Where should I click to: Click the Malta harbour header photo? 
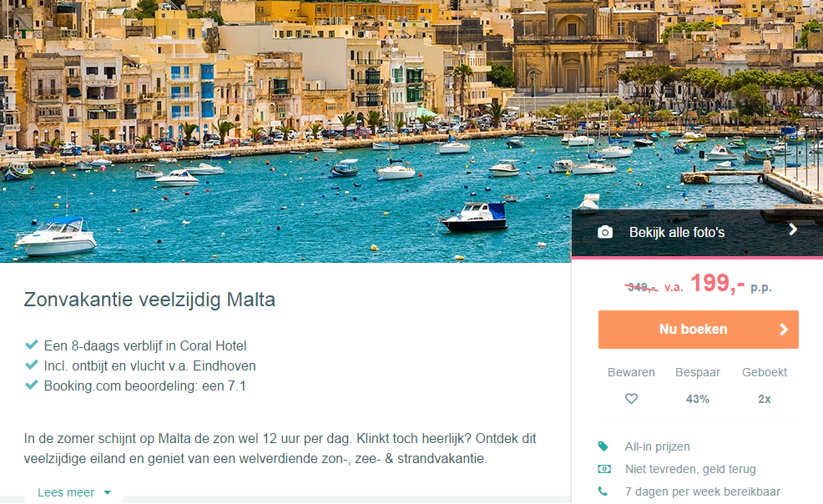pyautogui.click(x=285, y=131)
